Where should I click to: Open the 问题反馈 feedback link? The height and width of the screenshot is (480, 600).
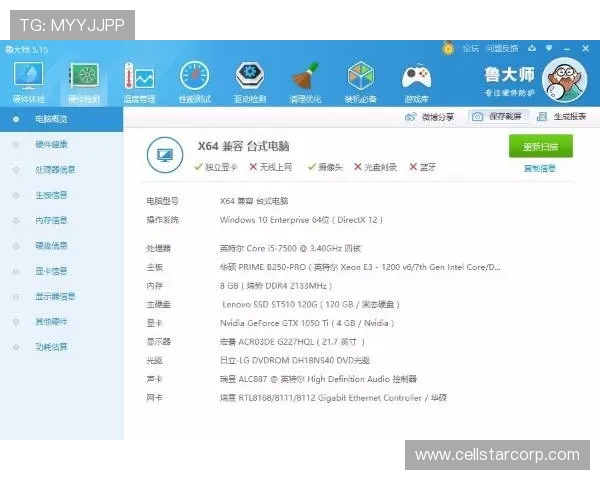502,49
